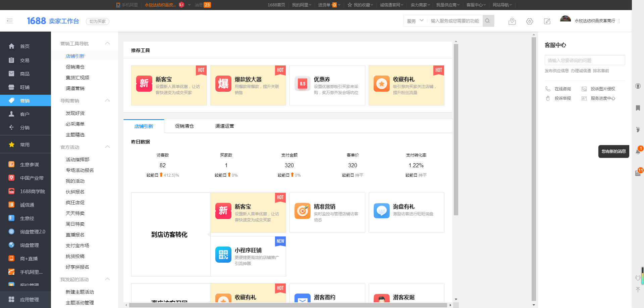Open 在线咨询 in customer service center
This screenshot has height=308, width=644.
562,89
